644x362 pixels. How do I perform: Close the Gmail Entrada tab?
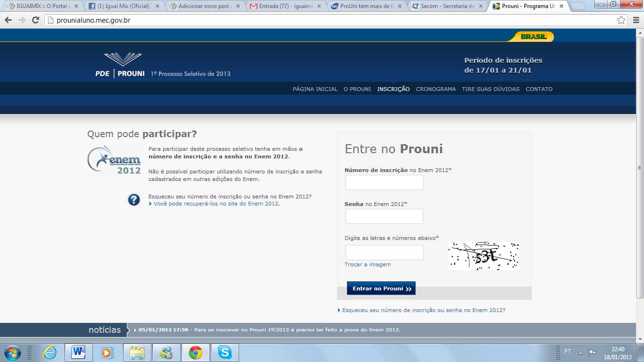coord(319,7)
